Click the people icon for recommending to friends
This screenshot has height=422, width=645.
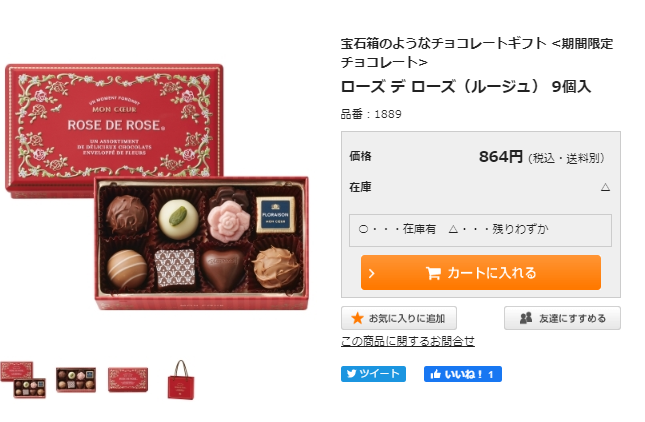526,318
